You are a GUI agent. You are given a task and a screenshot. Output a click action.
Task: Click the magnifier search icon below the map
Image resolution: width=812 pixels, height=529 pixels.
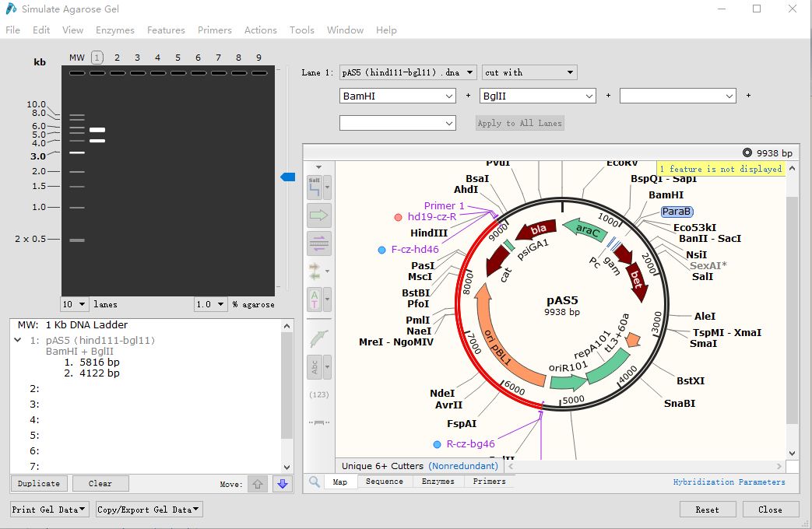(x=314, y=482)
